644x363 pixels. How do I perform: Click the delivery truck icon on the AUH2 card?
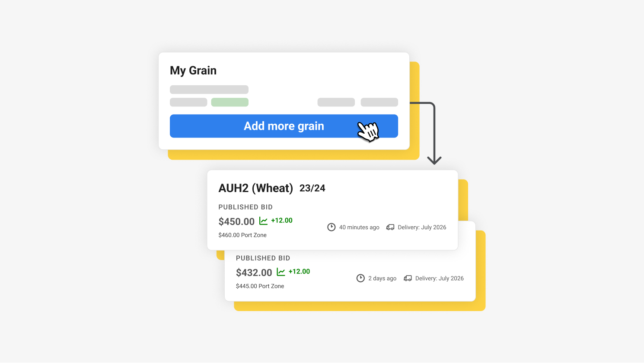click(x=390, y=227)
